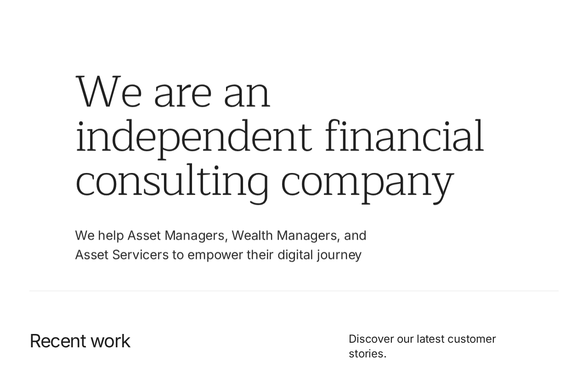588x368 pixels.
Task: Click the word 'independent' in the headline
Action: point(193,137)
